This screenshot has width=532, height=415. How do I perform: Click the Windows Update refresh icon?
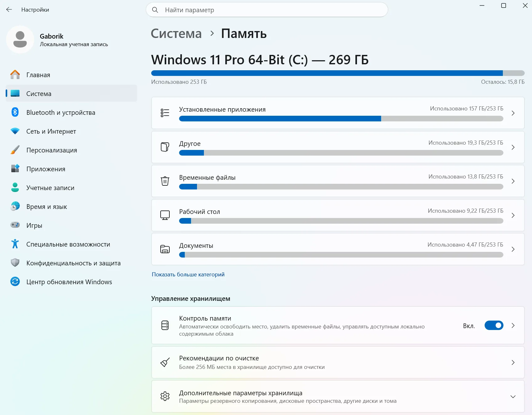15,282
